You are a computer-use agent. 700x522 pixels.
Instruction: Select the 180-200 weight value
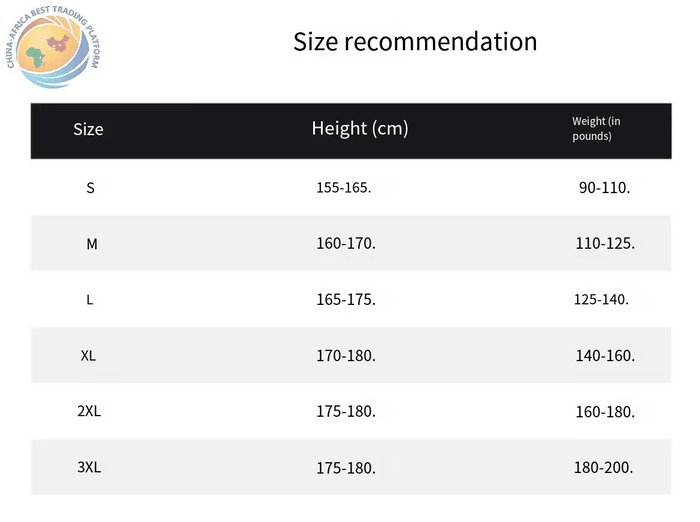[x=603, y=468]
